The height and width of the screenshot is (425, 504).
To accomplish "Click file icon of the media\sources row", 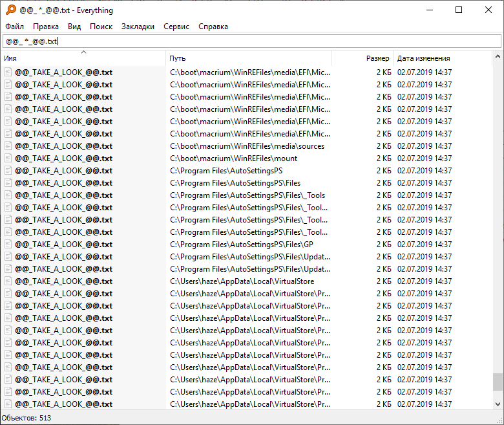I will 8,146.
